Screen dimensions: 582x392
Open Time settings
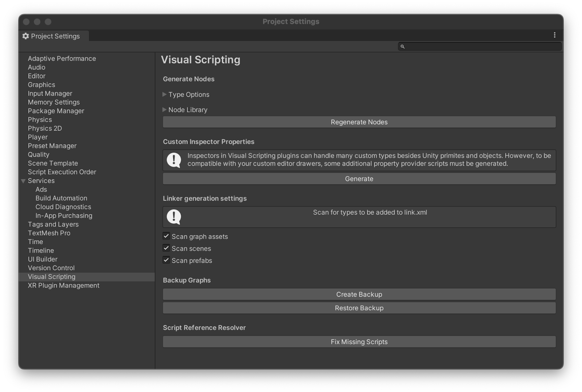35,242
